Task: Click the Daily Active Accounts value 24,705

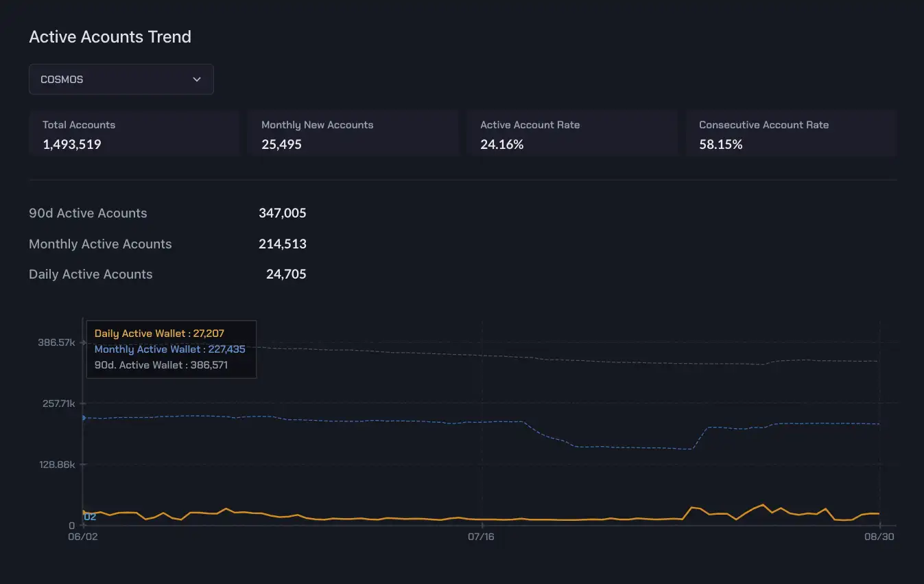Action: [x=286, y=275]
